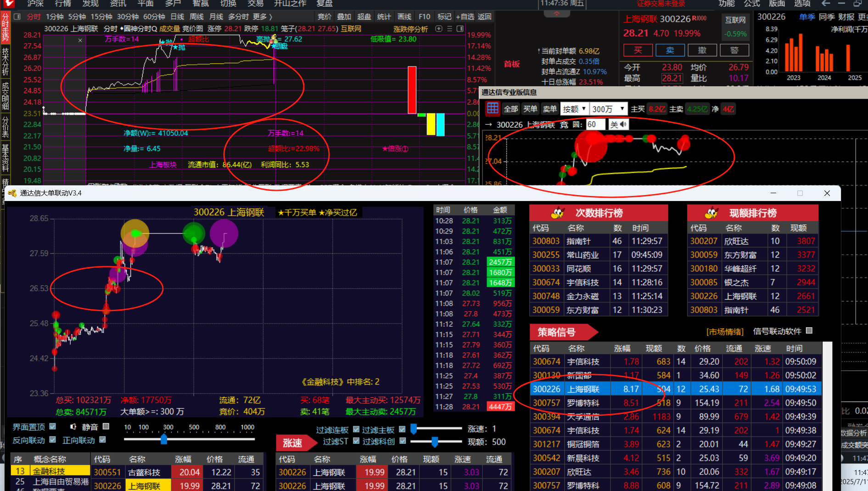
Task: Open the 300万 threshold dropdown
Action: click(x=608, y=109)
